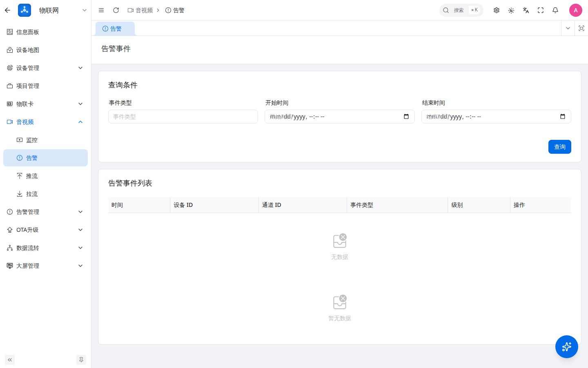Expand the 物联卡 menu
Screen dimensions: 588x368
click(x=45, y=104)
